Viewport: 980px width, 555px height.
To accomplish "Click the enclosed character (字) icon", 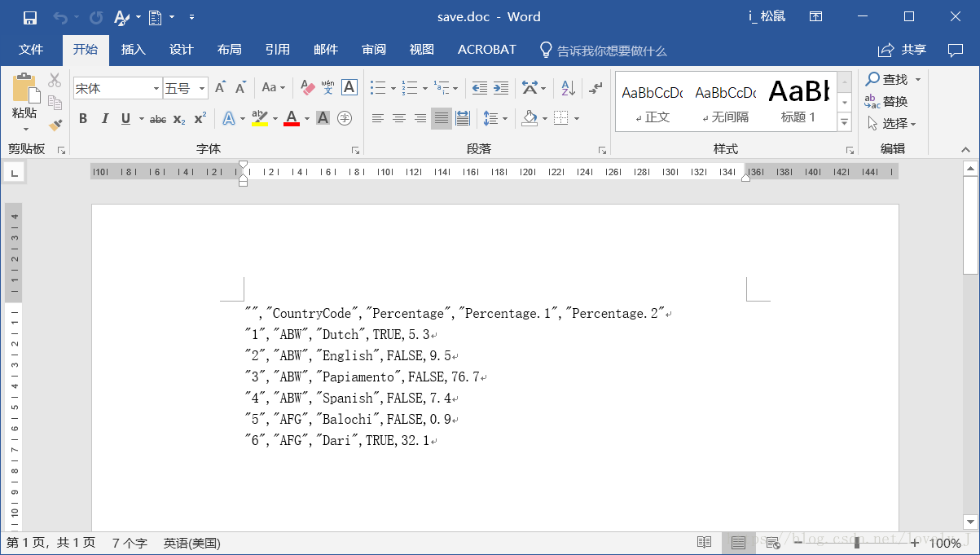I will tap(345, 119).
